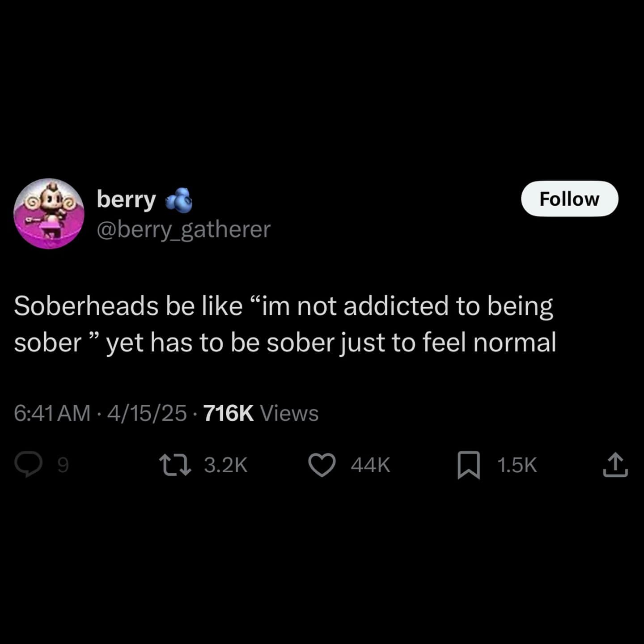Viewport: 644px width, 644px height.
Task: Click the 4/15/25 date
Action: click(147, 413)
